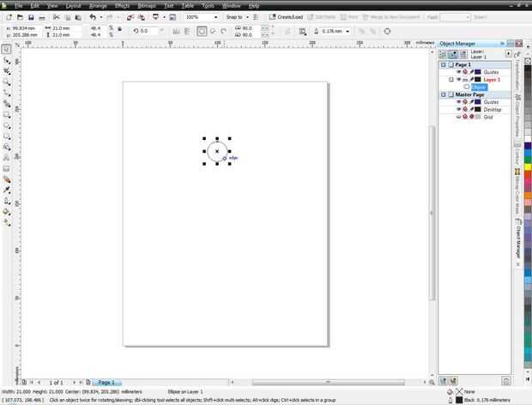The width and height of the screenshot is (532, 405).
Task: Toggle visibility eye of Master Page Guides
Action: tap(458, 102)
